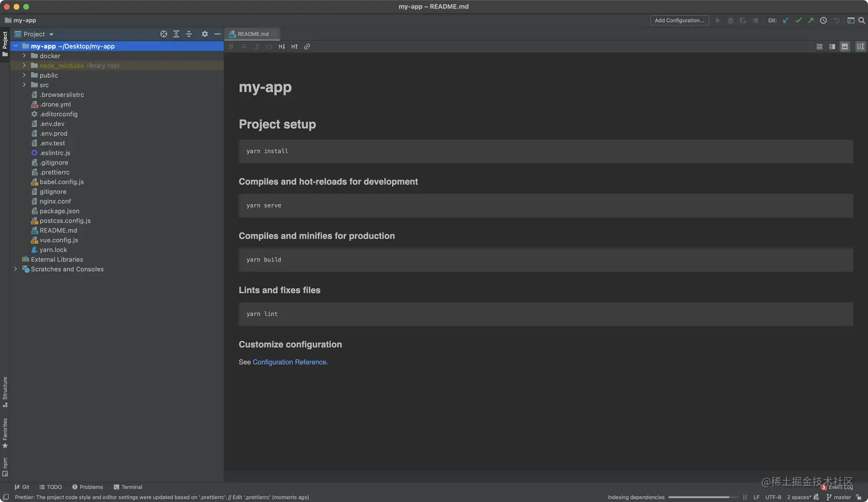Expand the src folder

click(x=24, y=85)
